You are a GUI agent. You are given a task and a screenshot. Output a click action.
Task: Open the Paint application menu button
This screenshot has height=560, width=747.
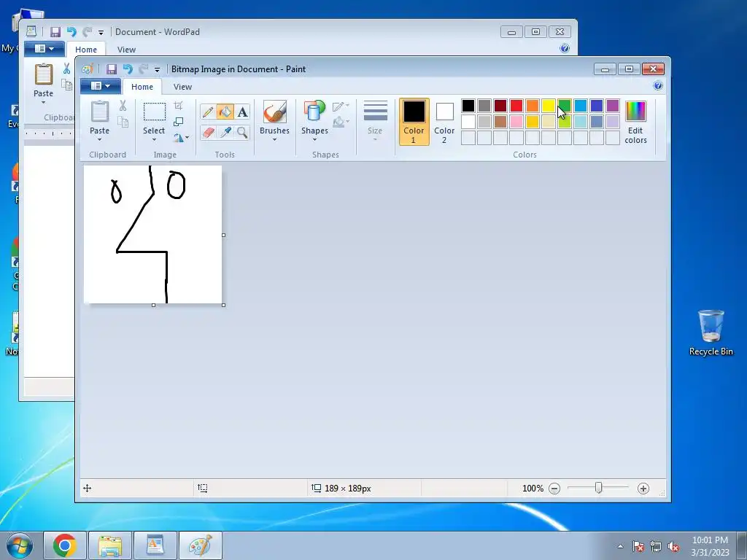[x=100, y=86]
